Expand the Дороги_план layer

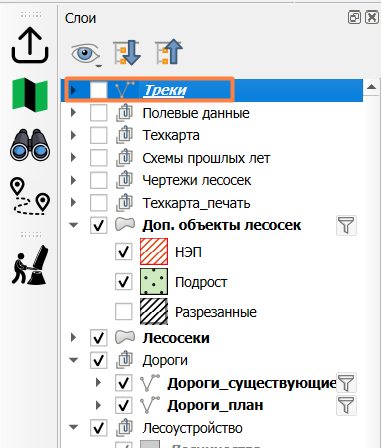tap(98, 405)
